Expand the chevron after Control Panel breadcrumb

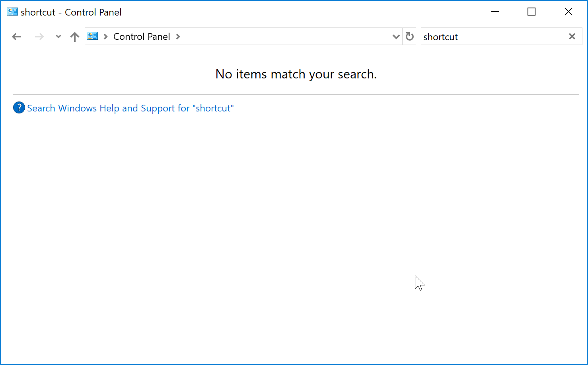[x=178, y=36]
